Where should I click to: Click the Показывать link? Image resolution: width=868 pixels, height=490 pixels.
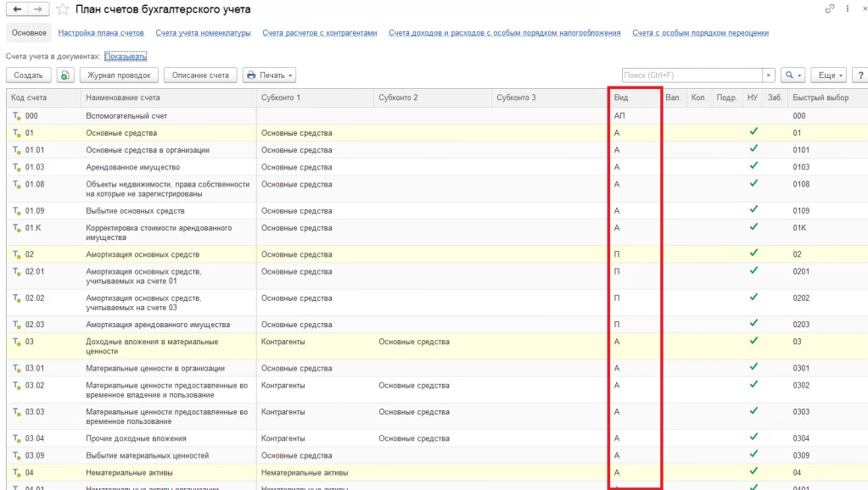click(126, 57)
